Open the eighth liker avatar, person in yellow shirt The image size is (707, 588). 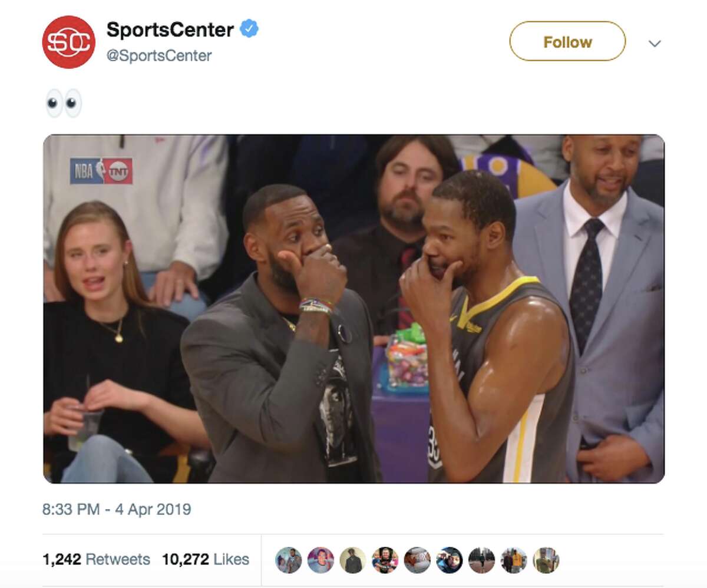point(514,560)
